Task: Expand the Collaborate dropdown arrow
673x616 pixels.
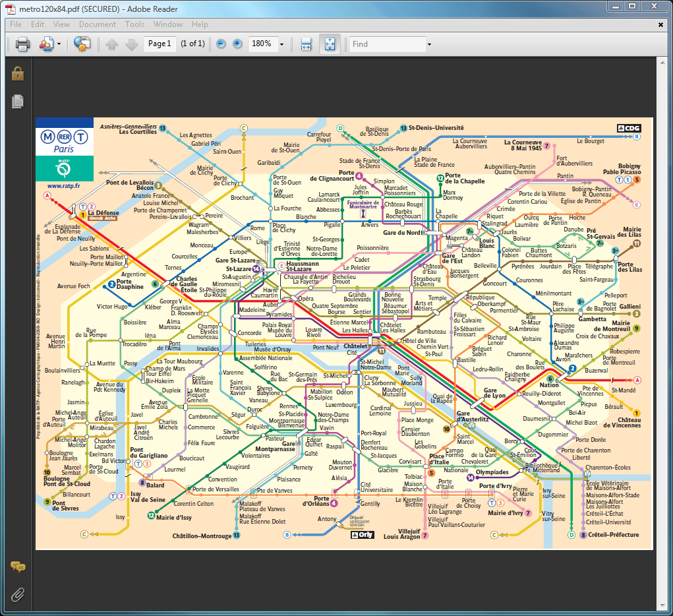Action: point(59,44)
